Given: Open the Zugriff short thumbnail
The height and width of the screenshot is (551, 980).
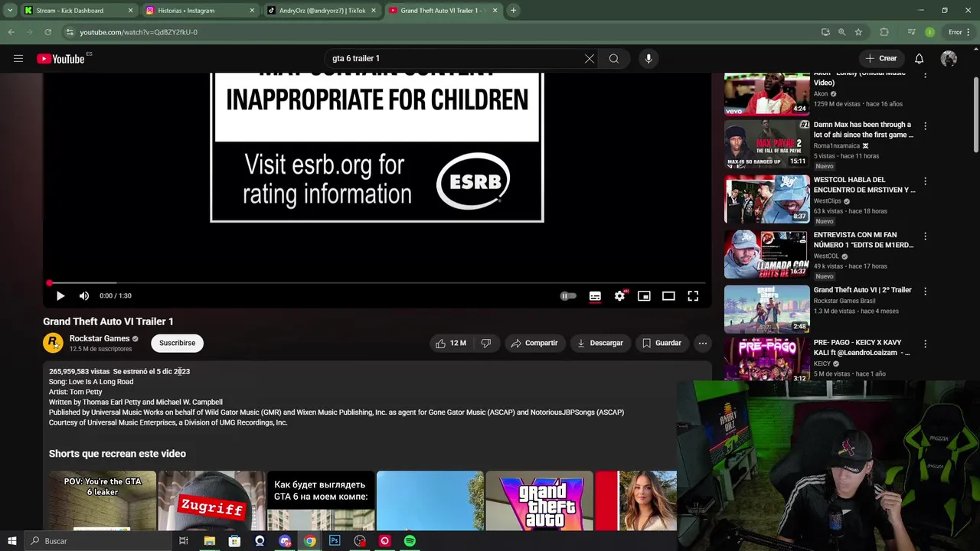Looking at the screenshot, I should 212,500.
